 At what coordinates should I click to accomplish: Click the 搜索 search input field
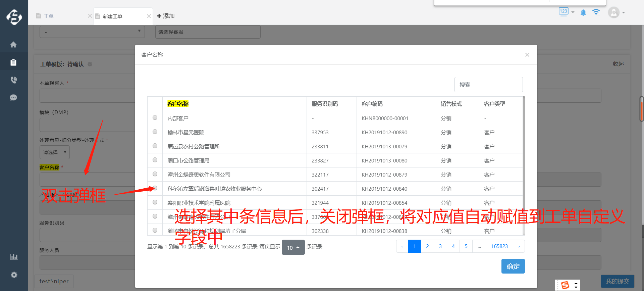[488, 85]
